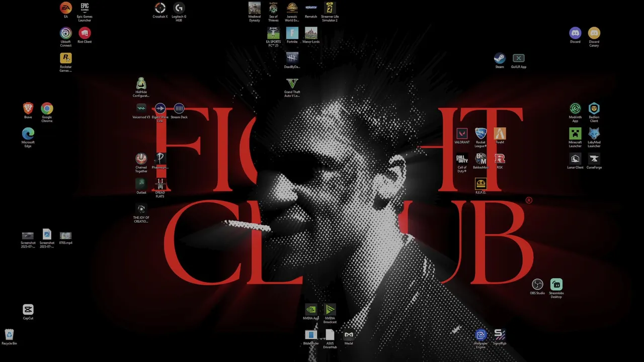Select Elgato Wave Link icon

160,109
